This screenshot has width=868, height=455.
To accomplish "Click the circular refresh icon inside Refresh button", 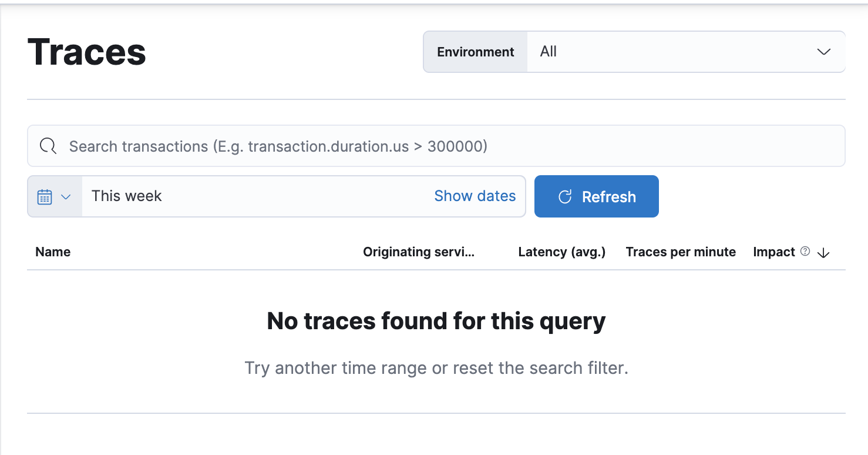I will pyautogui.click(x=565, y=196).
